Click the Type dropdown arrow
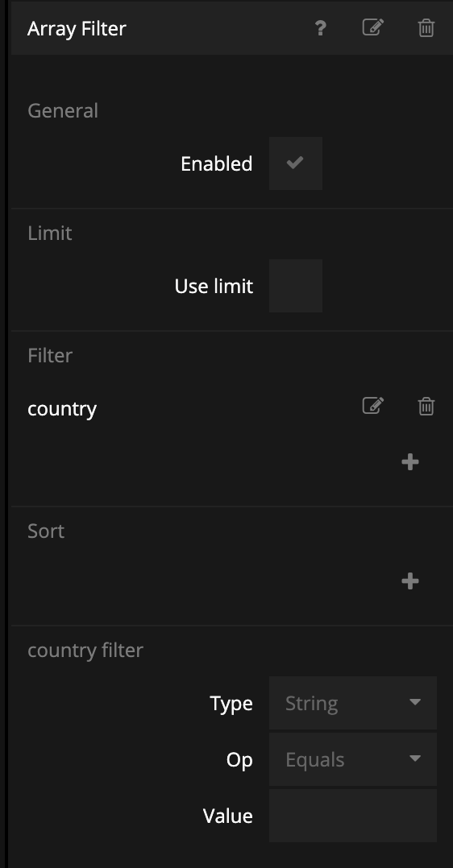This screenshot has width=453, height=868. 415,702
